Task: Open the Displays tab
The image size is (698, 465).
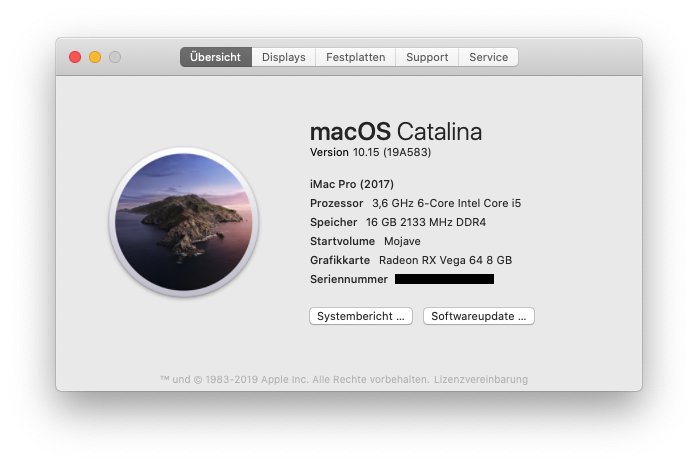Action: coord(284,57)
